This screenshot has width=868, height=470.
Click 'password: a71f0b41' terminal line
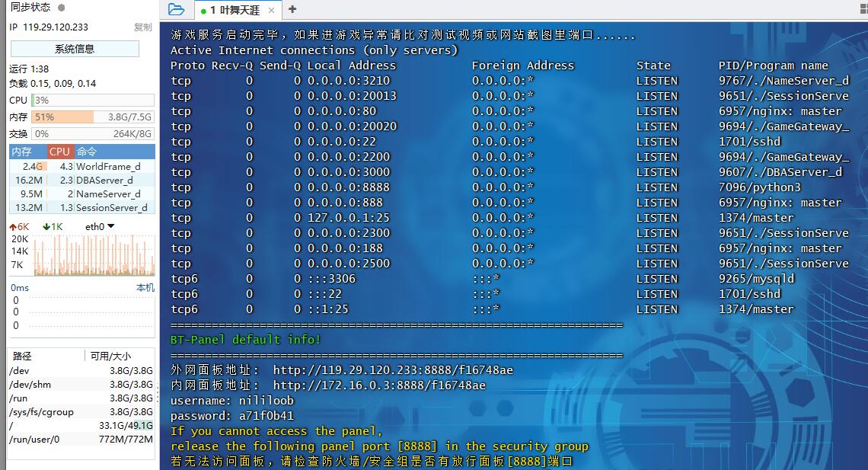click(232, 416)
